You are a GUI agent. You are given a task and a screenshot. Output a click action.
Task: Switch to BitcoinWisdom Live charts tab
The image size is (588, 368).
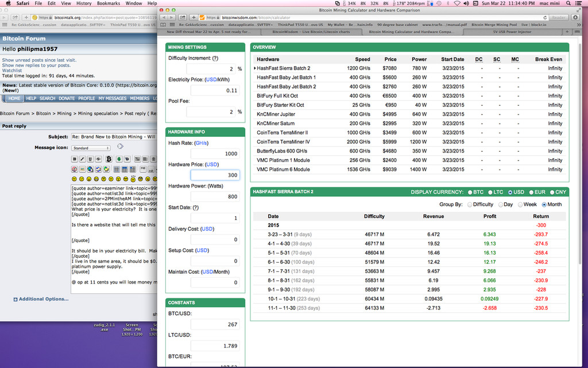pyautogui.click(x=311, y=32)
